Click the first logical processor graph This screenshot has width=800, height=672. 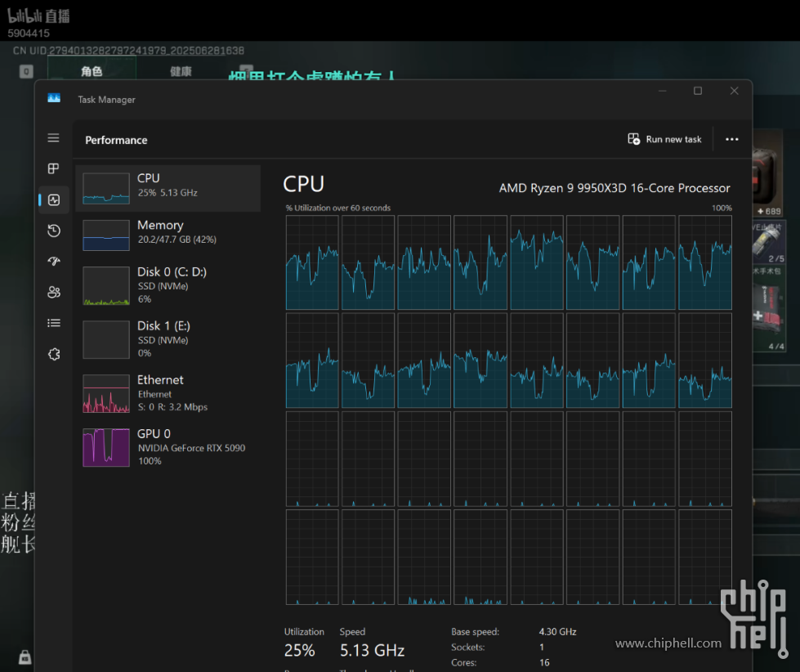312,262
